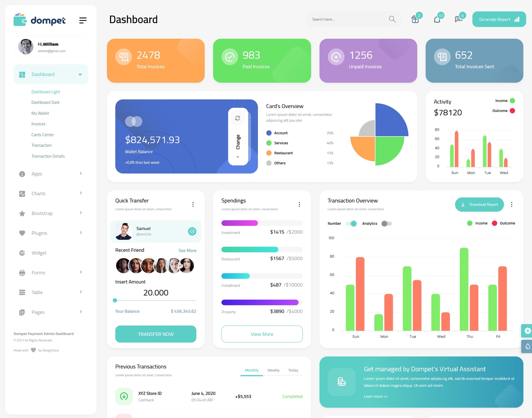Viewport: 532px width, 418px height.
Task: Click the wallet balance refresh icon
Action: click(x=238, y=118)
